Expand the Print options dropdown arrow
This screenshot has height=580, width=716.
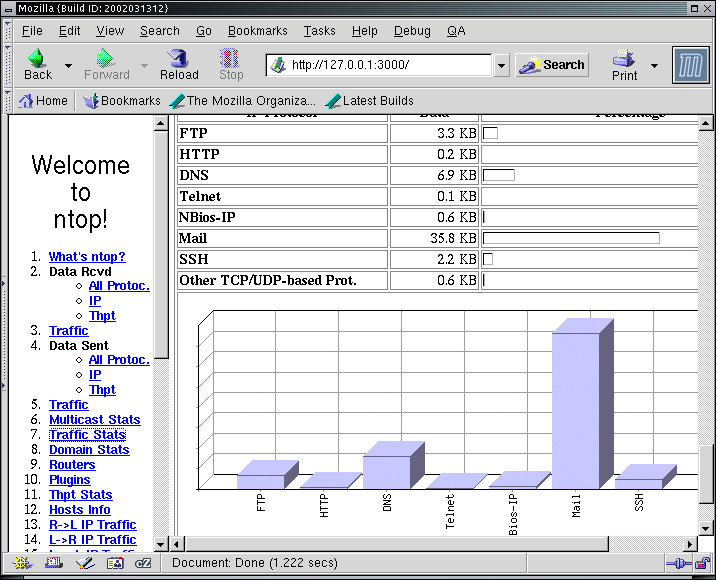coord(654,66)
